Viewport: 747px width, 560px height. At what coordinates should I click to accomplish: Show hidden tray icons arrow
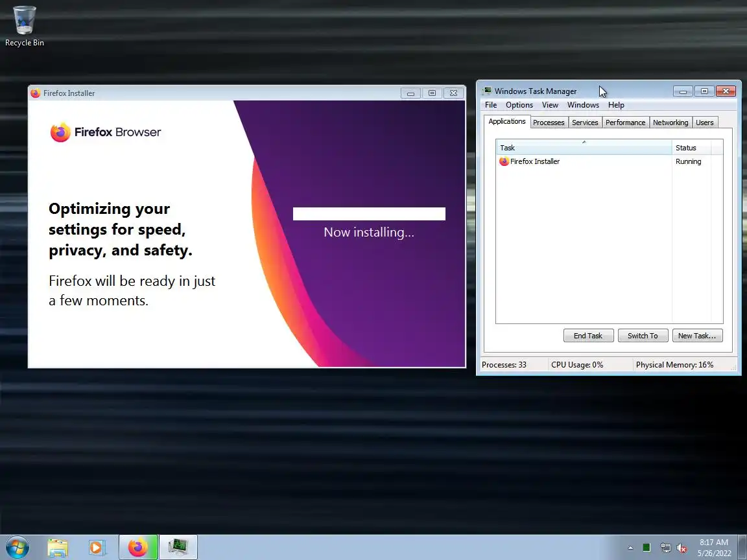click(630, 548)
